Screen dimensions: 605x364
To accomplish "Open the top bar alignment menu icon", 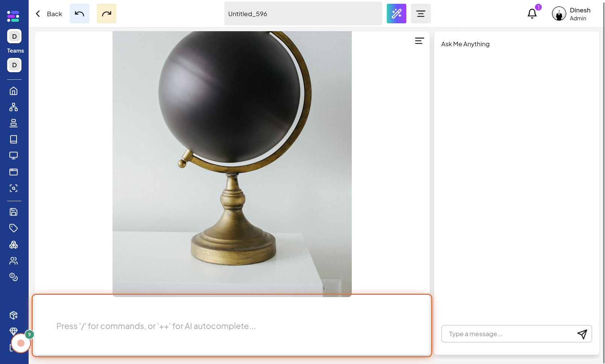I will (421, 14).
